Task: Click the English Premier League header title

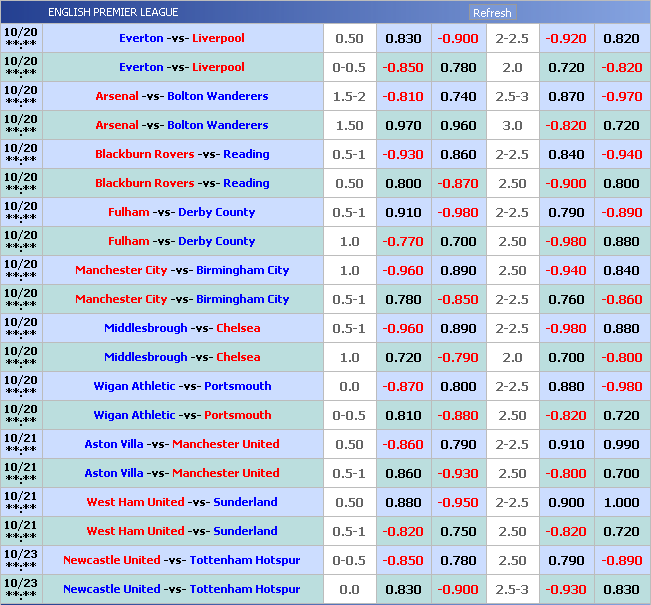Action: pyautogui.click(x=113, y=13)
